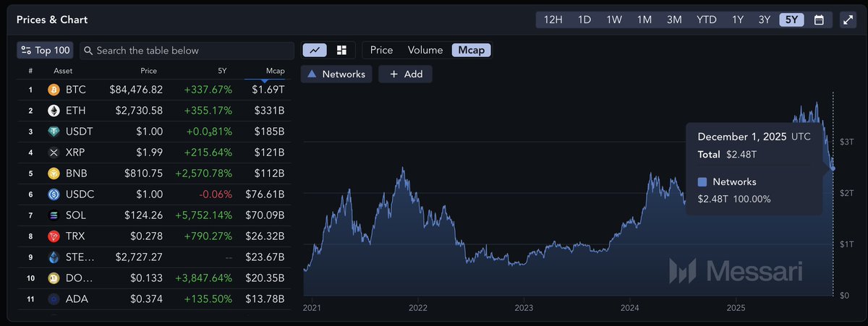Click the ADA Cardano icon
The image size is (868, 326).
click(x=53, y=299)
